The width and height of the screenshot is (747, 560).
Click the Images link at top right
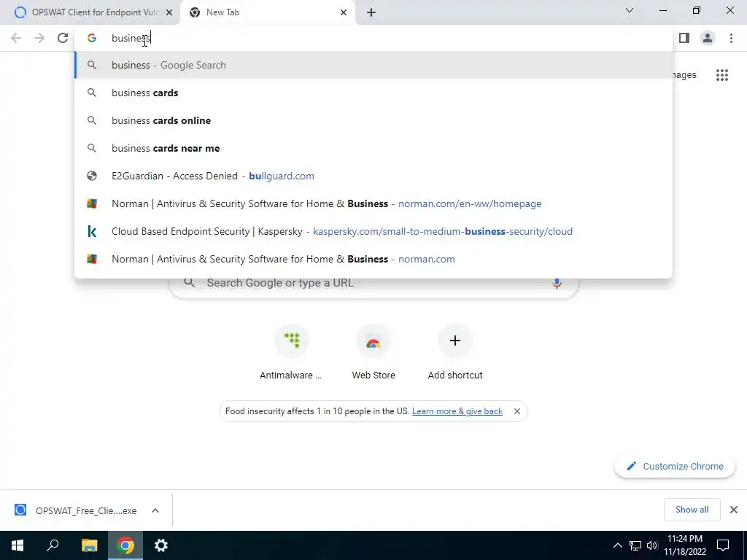(684, 75)
